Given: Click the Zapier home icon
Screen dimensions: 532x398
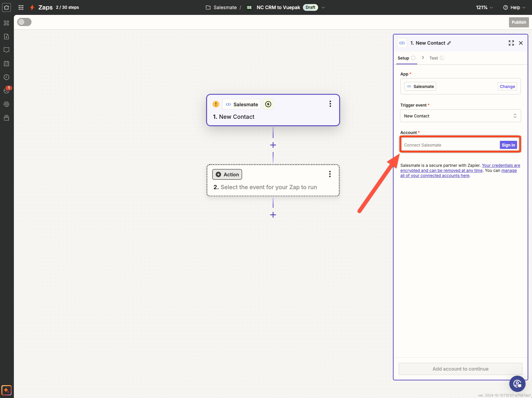Looking at the screenshot, I should point(6,7).
